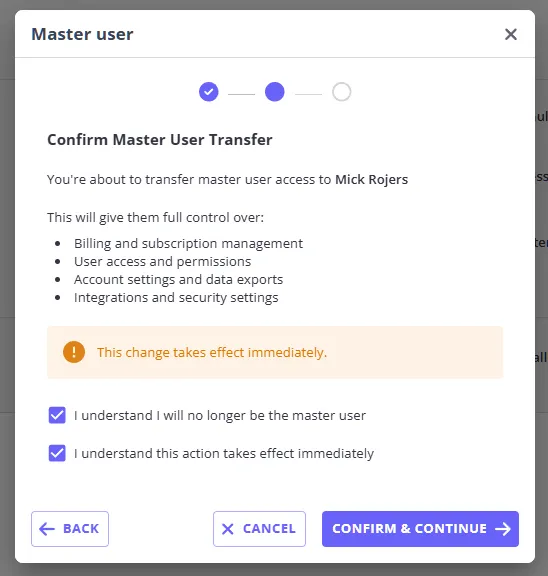Uncheck 'no longer be the master user' checkbox
548x576 pixels.
[x=57, y=415]
